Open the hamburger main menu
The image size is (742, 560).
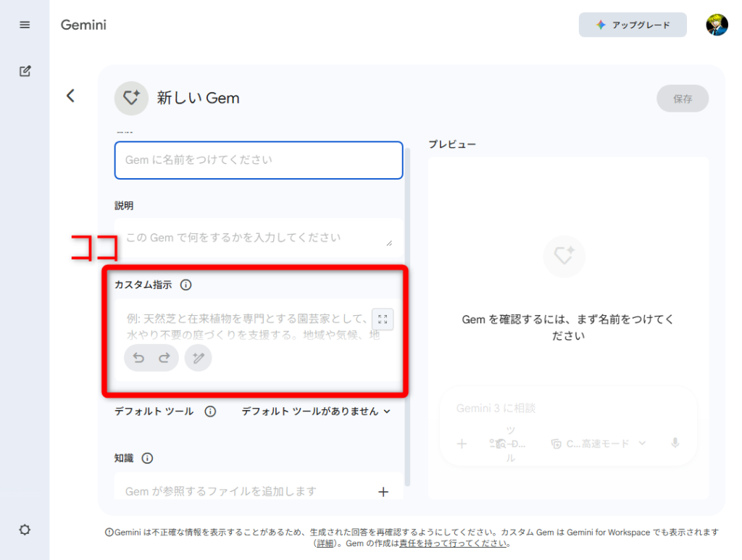pos(25,25)
